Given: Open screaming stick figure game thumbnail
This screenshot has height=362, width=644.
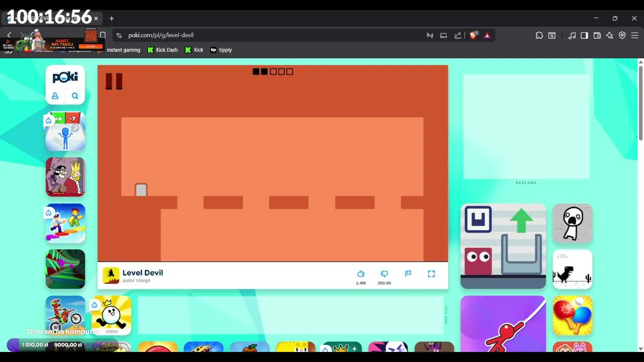Looking at the screenshot, I should pyautogui.click(x=573, y=223).
